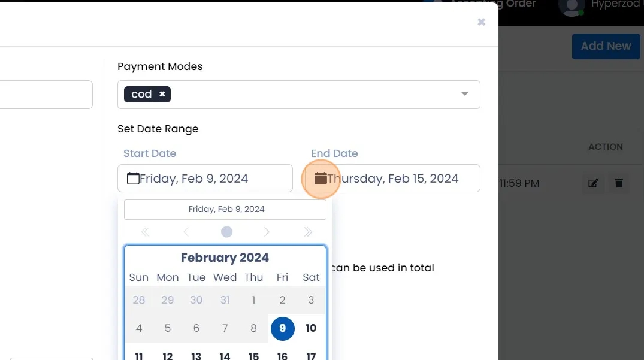Click the End Date calendar icon
Screen dimensions: 644x360
point(321,179)
